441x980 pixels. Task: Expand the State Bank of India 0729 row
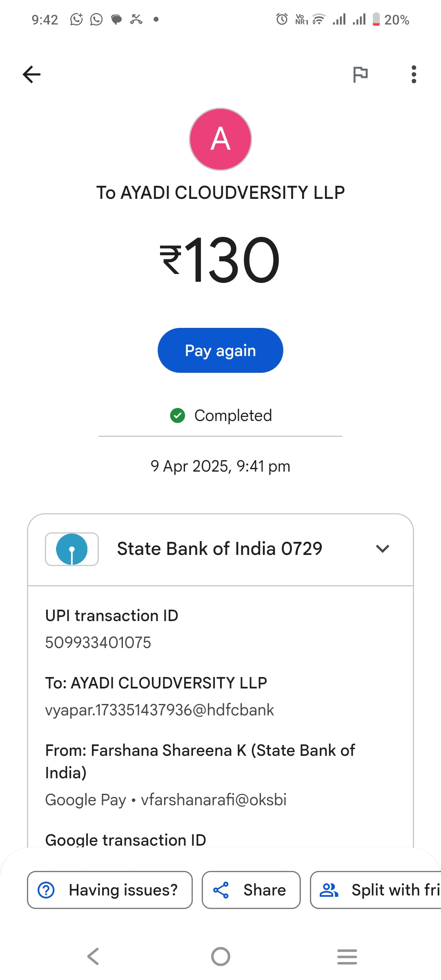[x=220, y=549]
